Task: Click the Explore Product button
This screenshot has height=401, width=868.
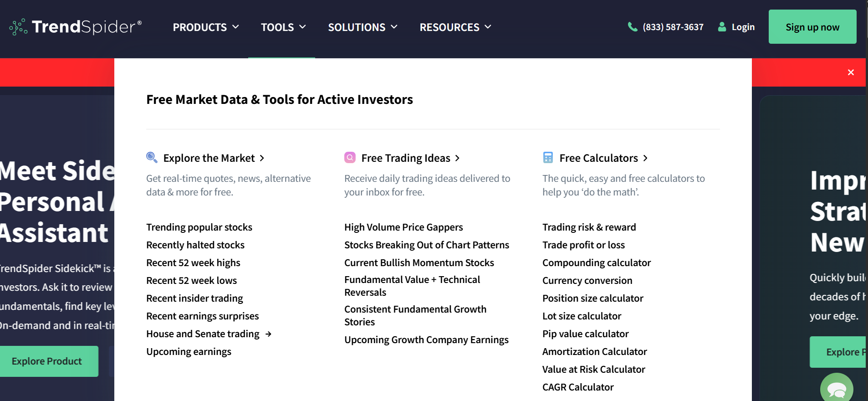Action: pos(47,361)
